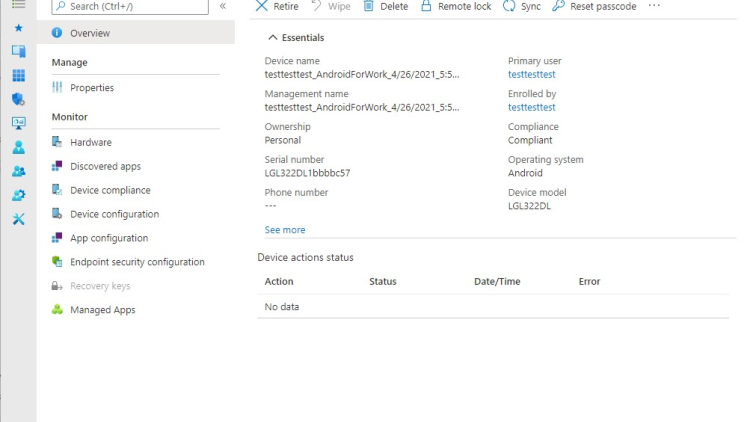
Task: Open the more actions ellipsis menu
Action: [x=654, y=6]
